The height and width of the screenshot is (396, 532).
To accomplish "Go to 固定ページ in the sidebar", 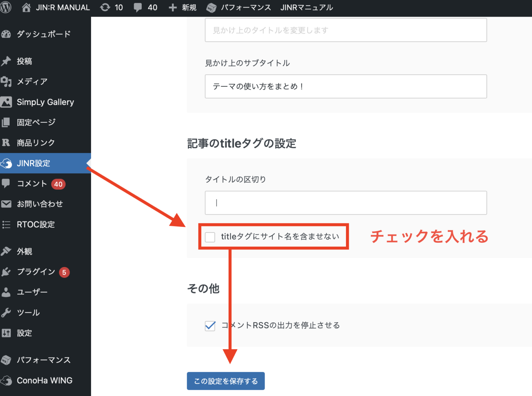I will pyautogui.click(x=36, y=122).
